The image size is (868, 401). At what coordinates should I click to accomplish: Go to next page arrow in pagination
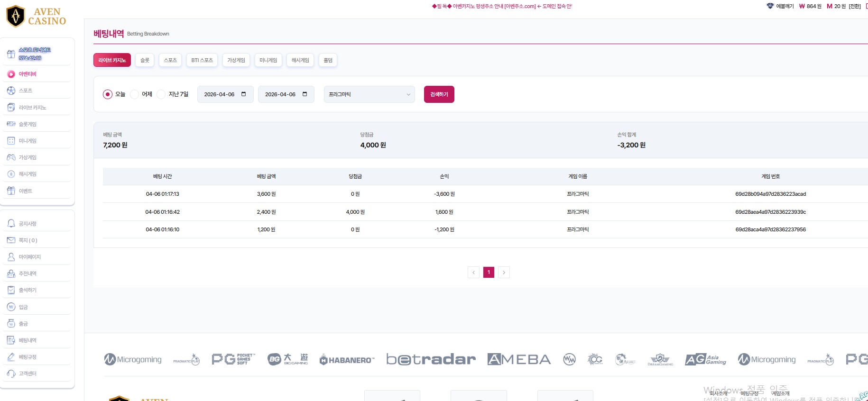pos(504,272)
